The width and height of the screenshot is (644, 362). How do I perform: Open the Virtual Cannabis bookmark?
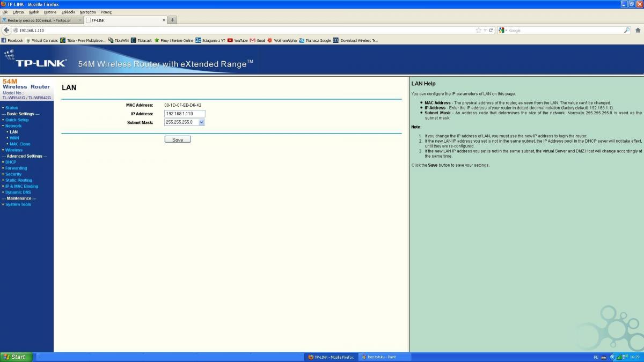point(42,40)
